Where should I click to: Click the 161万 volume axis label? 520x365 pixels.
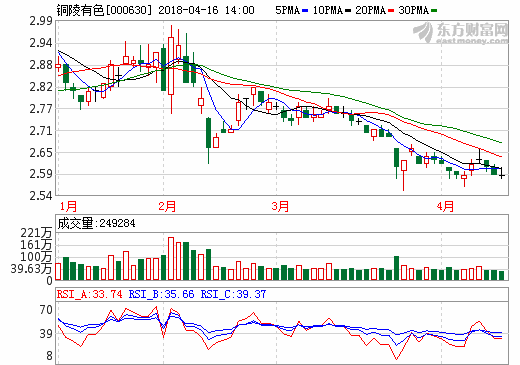pyautogui.click(x=37, y=245)
